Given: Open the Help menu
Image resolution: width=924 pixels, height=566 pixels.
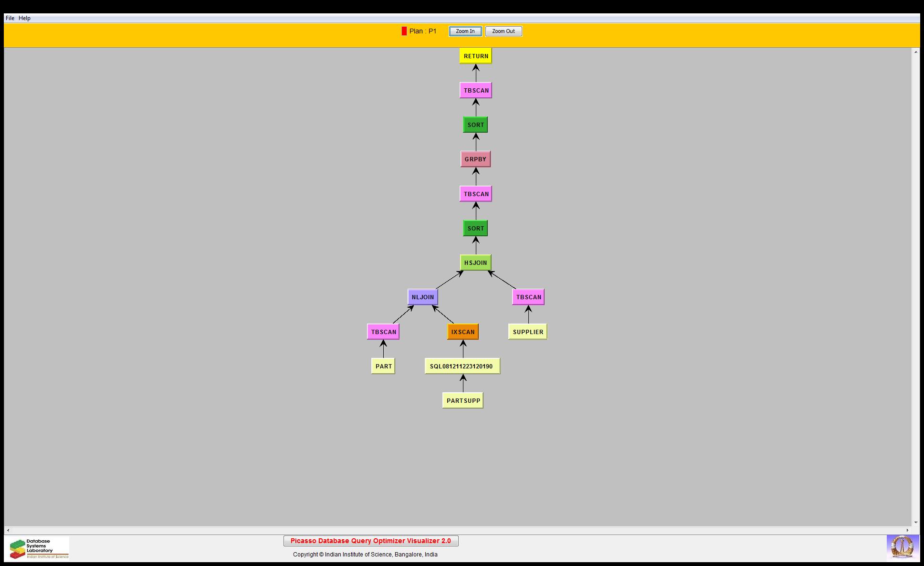Looking at the screenshot, I should pos(25,18).
